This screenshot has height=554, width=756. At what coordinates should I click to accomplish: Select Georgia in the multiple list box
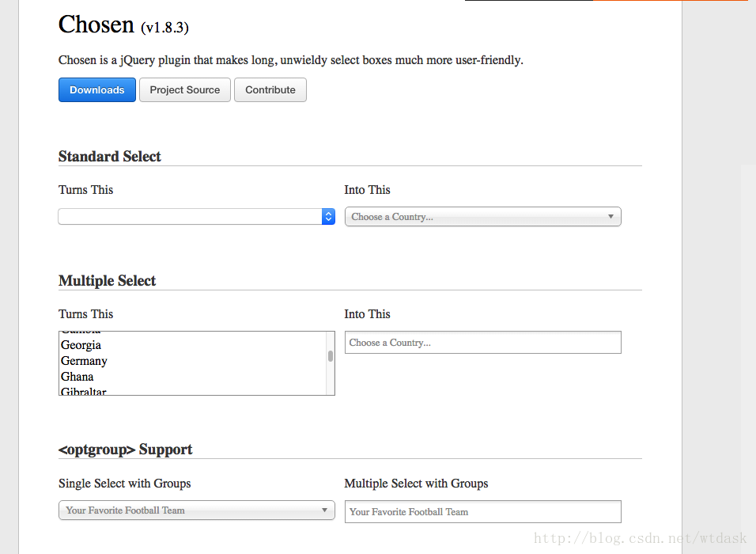click(192, 345)
